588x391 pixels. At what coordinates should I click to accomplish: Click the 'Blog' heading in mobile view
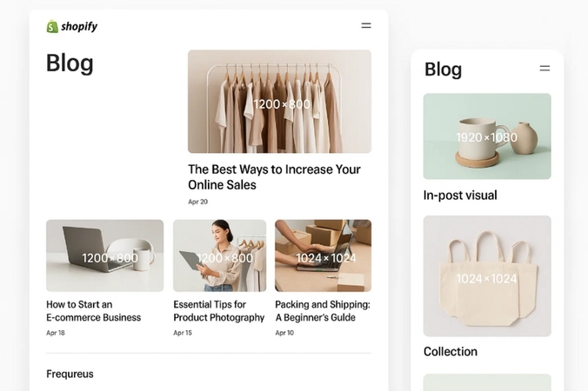click(x=443, y=70)
